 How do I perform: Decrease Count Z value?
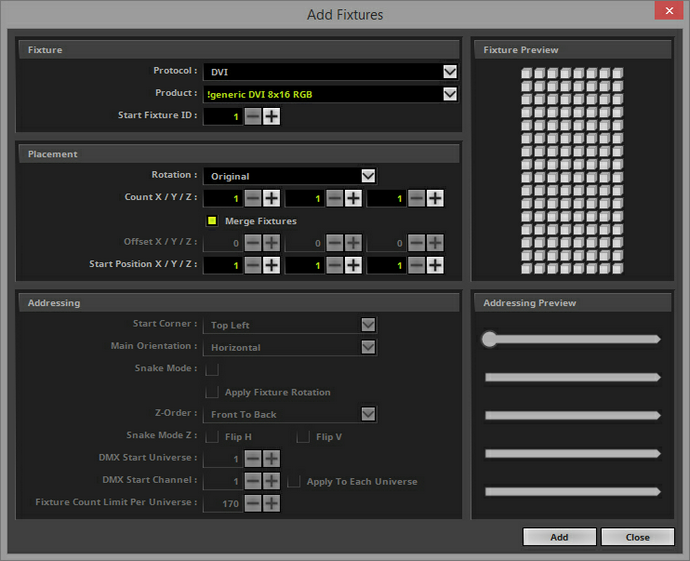pos(417,198)
